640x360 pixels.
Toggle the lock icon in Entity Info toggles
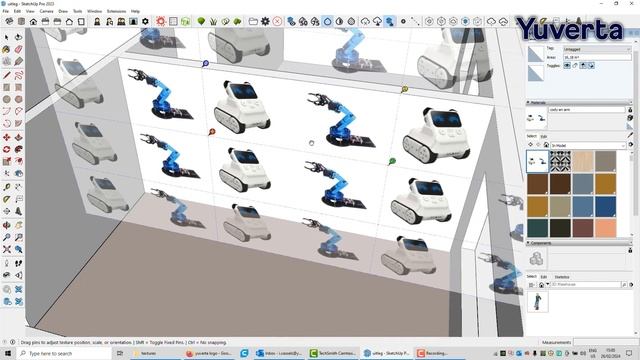[x=575, y=65]
